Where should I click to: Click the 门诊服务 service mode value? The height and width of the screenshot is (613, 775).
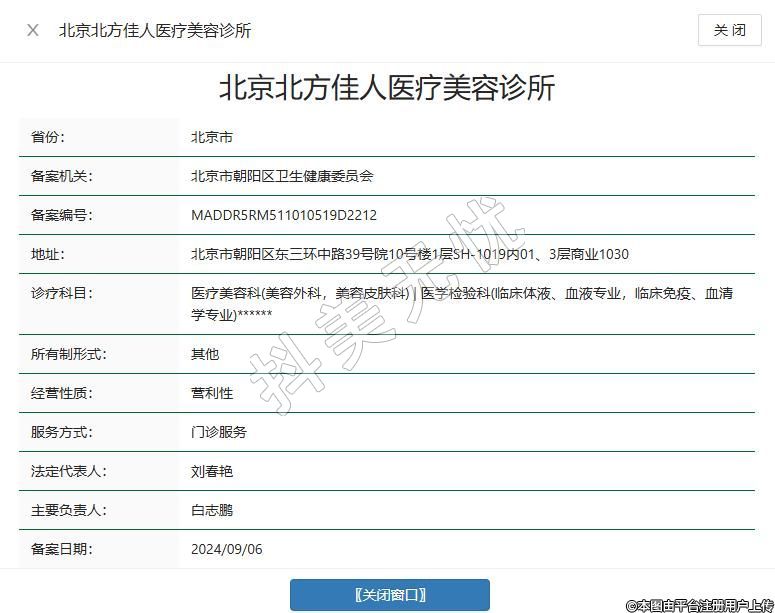219,432
